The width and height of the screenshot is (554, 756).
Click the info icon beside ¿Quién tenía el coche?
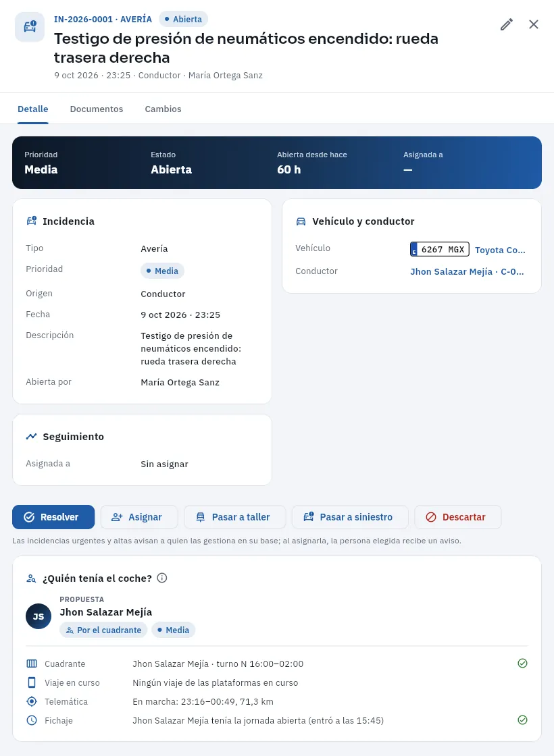(x=162, y=578)
